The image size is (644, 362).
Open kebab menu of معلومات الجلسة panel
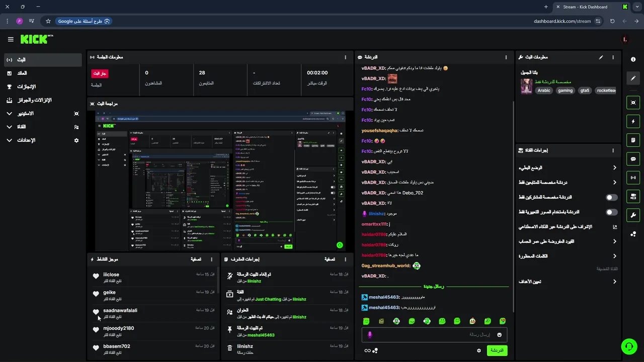click(345, 57)
